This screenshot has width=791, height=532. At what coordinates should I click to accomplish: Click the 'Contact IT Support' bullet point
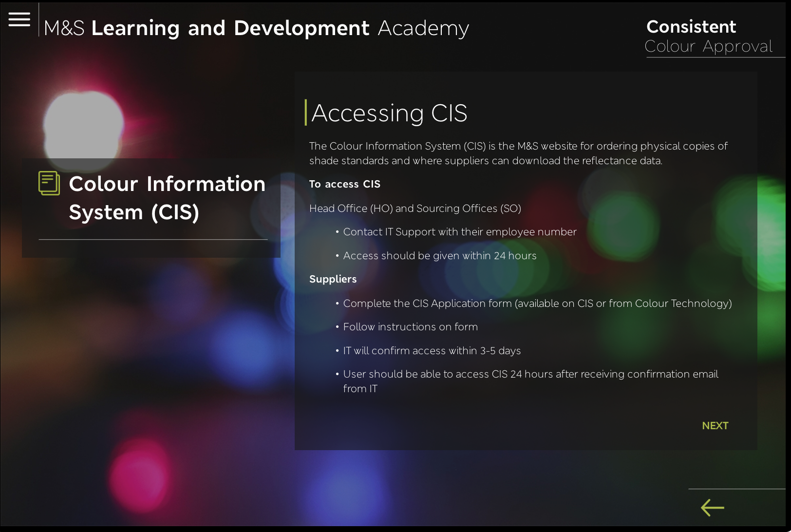[459, 232]
